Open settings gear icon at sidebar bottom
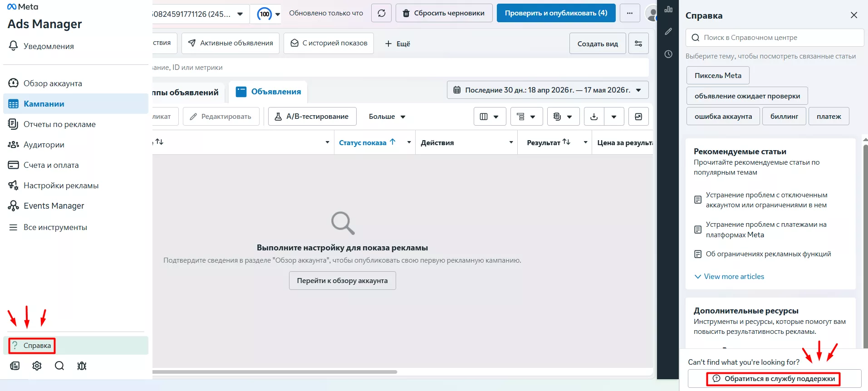 point(37,366)
